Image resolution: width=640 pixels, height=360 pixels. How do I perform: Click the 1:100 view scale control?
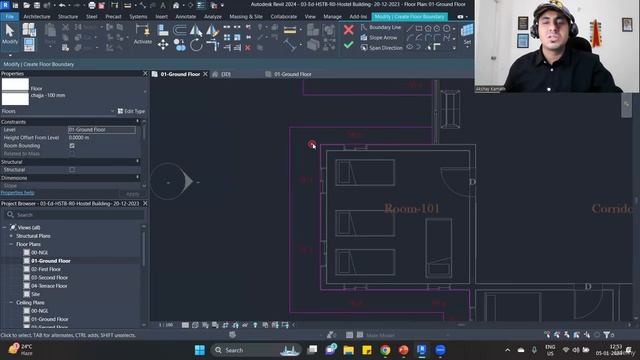[x=166, y=325]
